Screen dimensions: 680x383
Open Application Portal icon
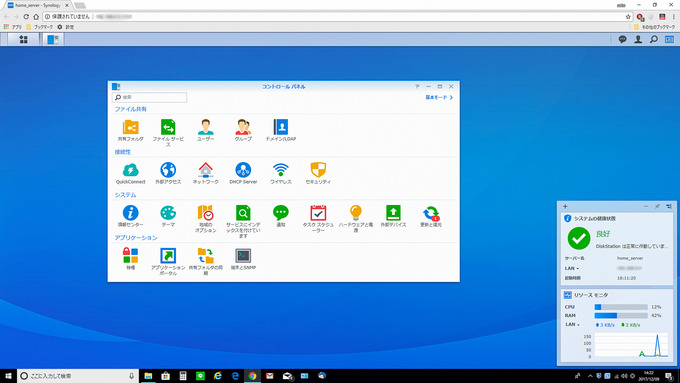click(168, 256)
